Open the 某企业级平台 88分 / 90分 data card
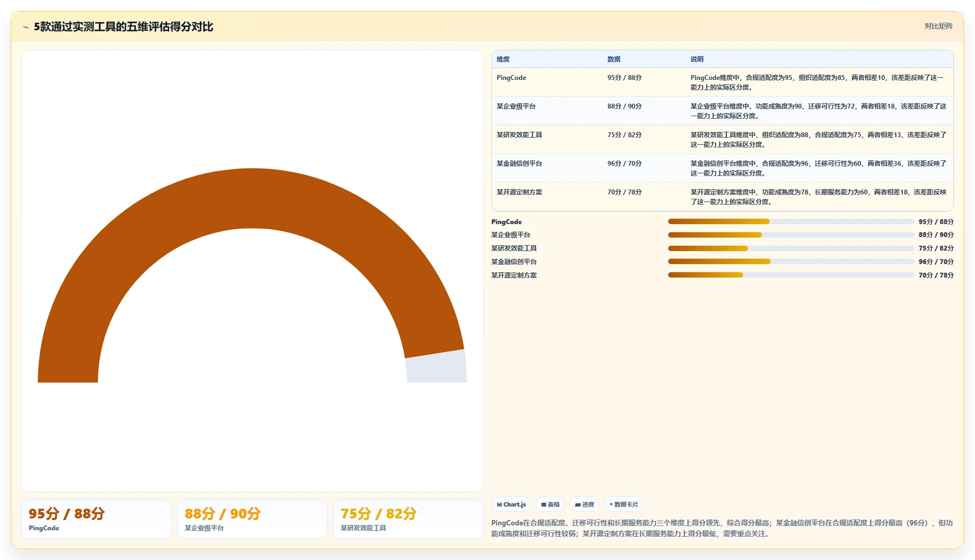The image size is (975, 560). (252, 519)
